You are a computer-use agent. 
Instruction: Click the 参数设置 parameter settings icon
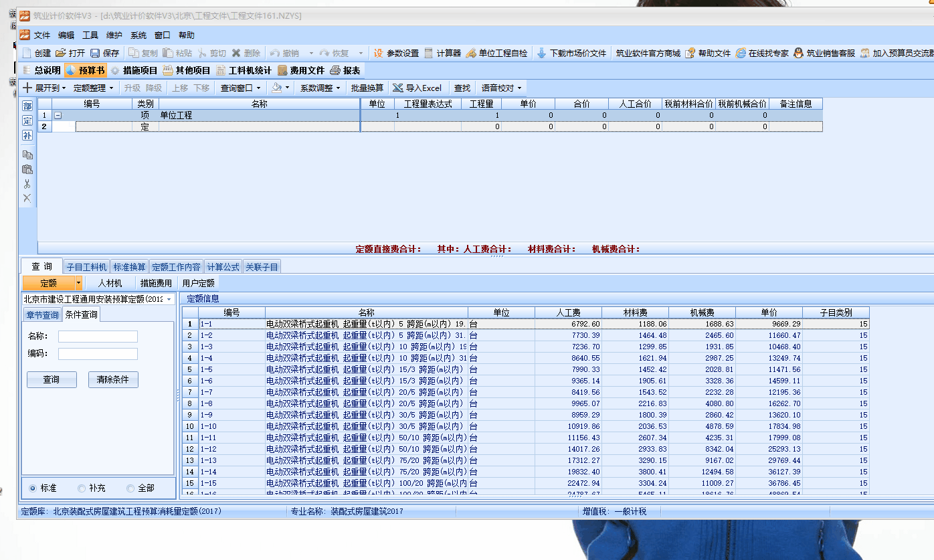378,53
